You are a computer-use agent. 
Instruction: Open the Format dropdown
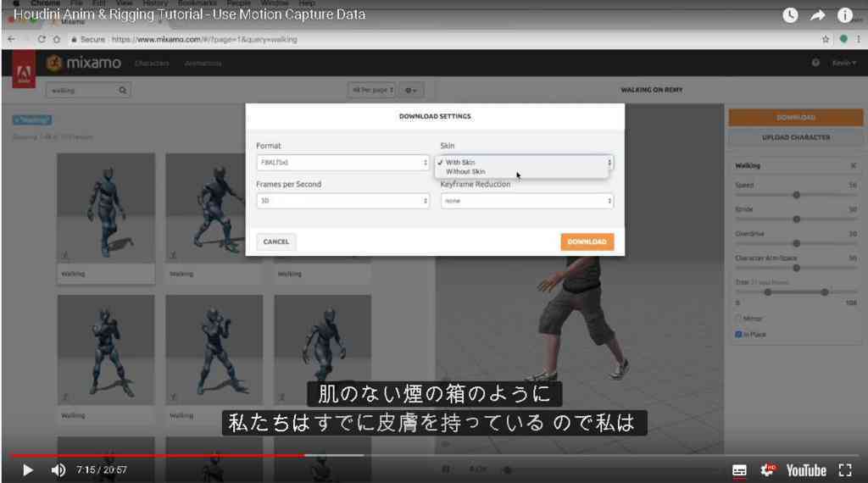pos(342,163)
